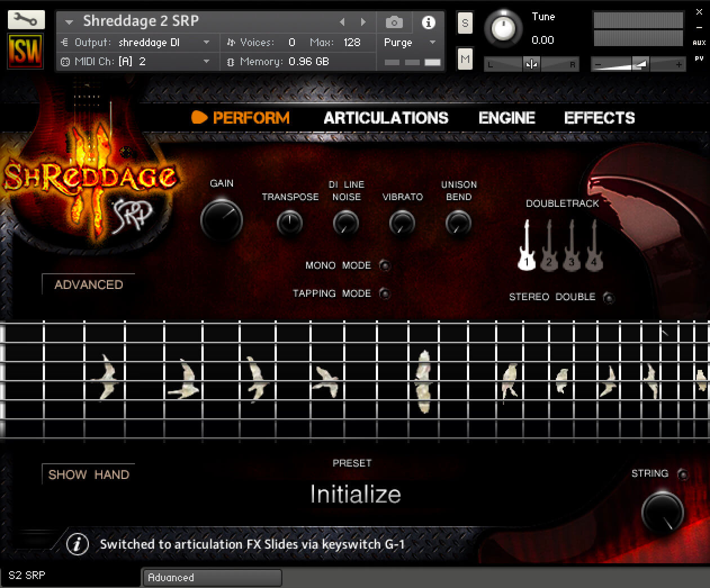Click the voices icon

[x=231, y=42]
